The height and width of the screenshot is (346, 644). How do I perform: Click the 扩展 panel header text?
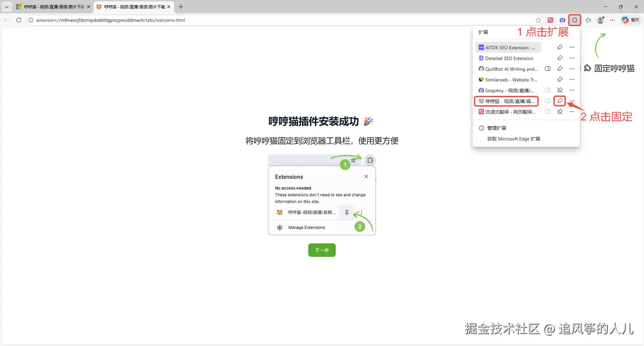(x=483, y=32)
